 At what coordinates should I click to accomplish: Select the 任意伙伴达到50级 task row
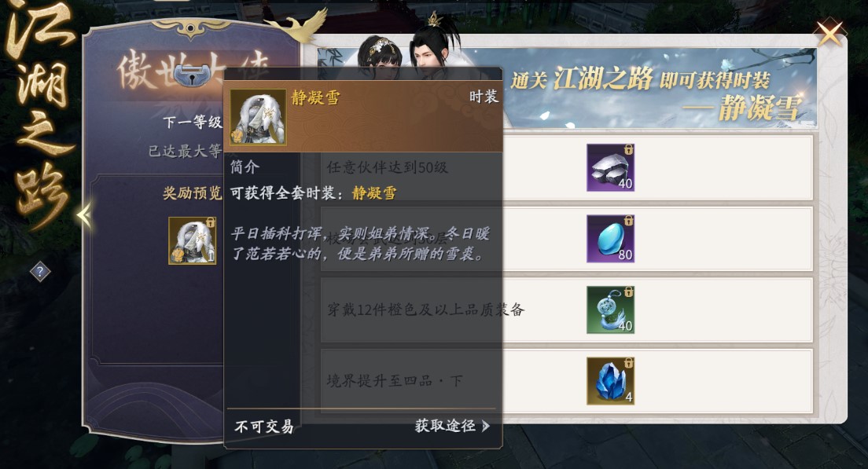tap(567, 167)
